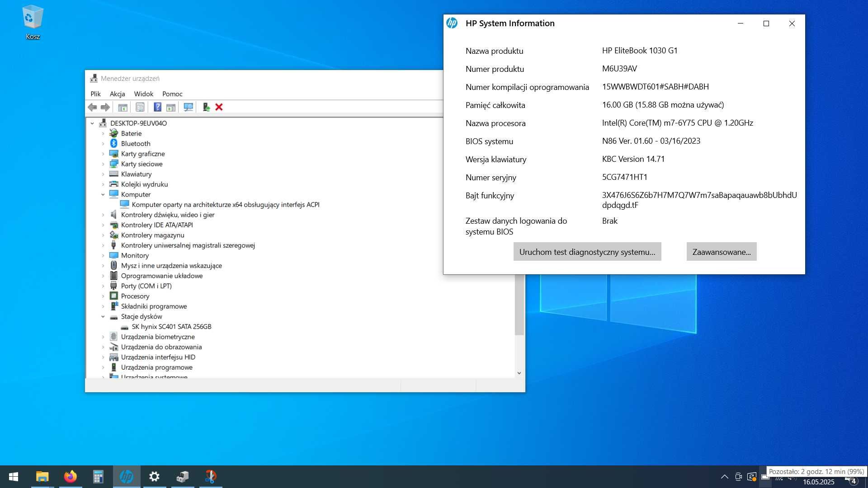This screenshot has width=868, height=488.
Task: Select Składniki programowe item
Action: [x=154, y=306]
